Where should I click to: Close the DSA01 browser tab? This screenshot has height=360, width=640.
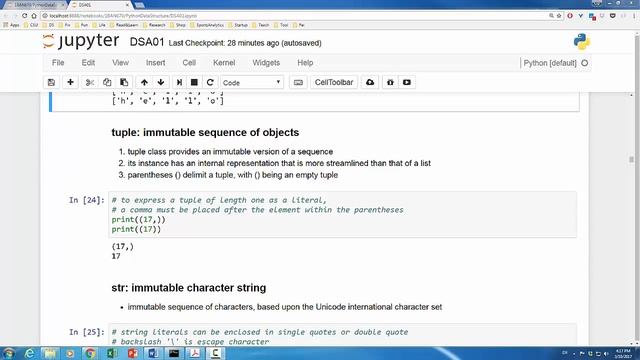(x=127, y=5)
